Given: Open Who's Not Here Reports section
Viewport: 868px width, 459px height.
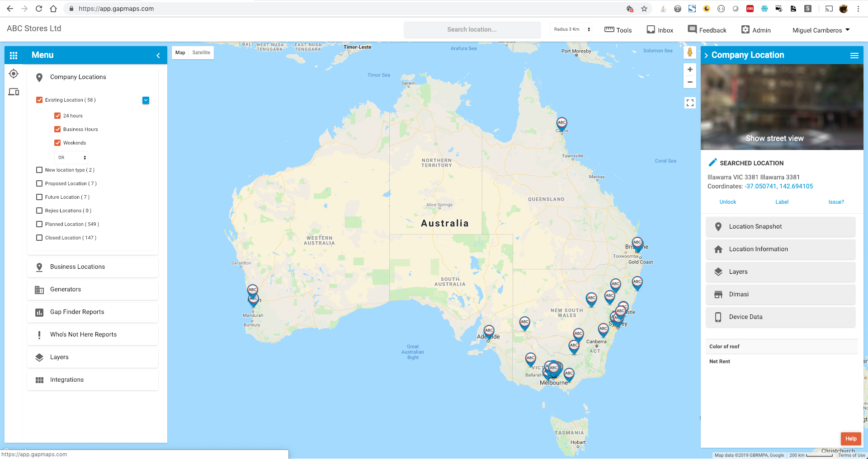Looking at the screenshot, I should pos(93,335).
